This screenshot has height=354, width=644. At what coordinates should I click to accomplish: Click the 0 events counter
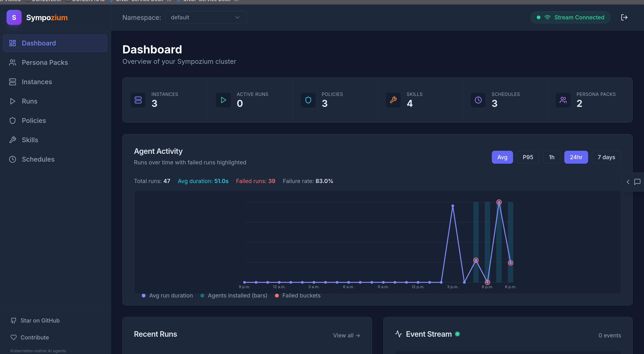click(x=609, y=336)
